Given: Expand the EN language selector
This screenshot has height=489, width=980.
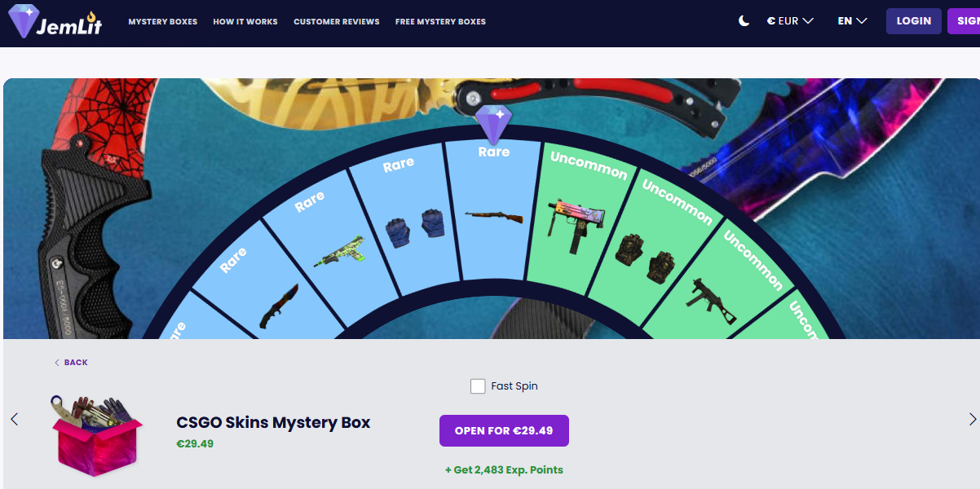Looking at the screenshot, I should (852, 21).
